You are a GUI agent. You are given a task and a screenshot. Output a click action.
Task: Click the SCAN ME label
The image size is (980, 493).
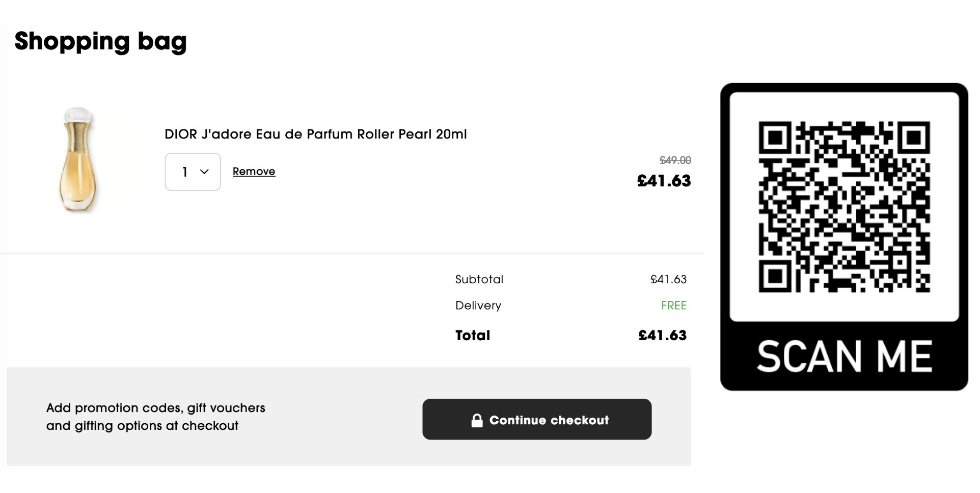[x=844, y=357]
